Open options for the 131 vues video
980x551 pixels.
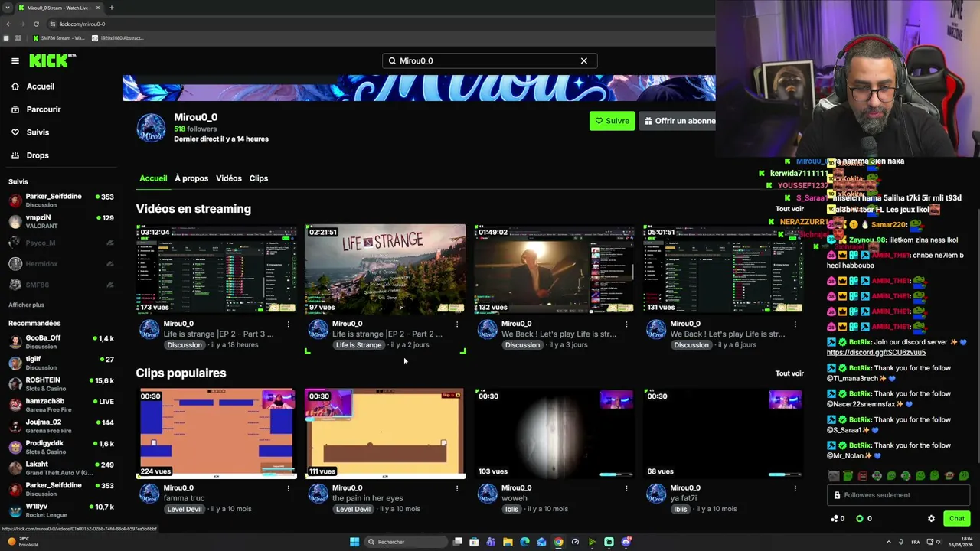coord(795,324)
